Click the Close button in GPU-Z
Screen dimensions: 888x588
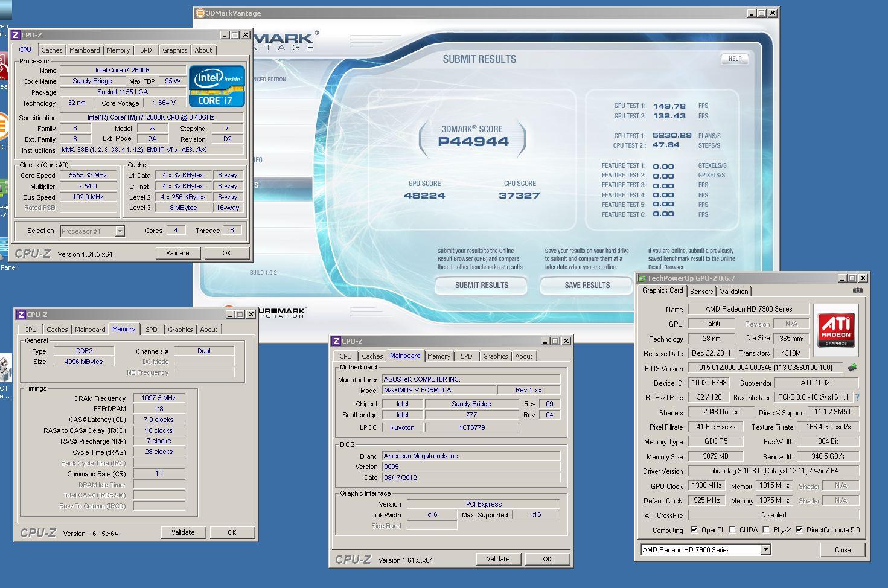pyautogui.click(x=843, y=550)
